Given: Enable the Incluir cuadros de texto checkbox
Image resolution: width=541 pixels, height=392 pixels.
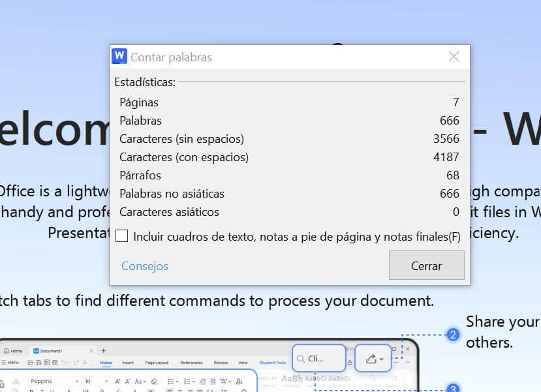Looking at the screenshot, I should [x=121, y=236].
